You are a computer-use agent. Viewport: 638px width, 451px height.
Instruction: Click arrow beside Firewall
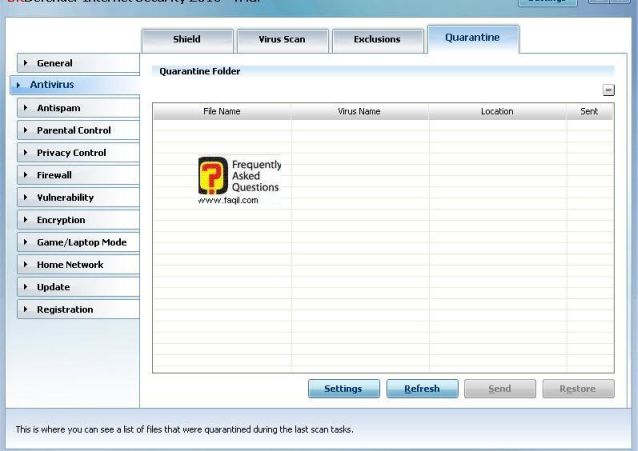26,175
